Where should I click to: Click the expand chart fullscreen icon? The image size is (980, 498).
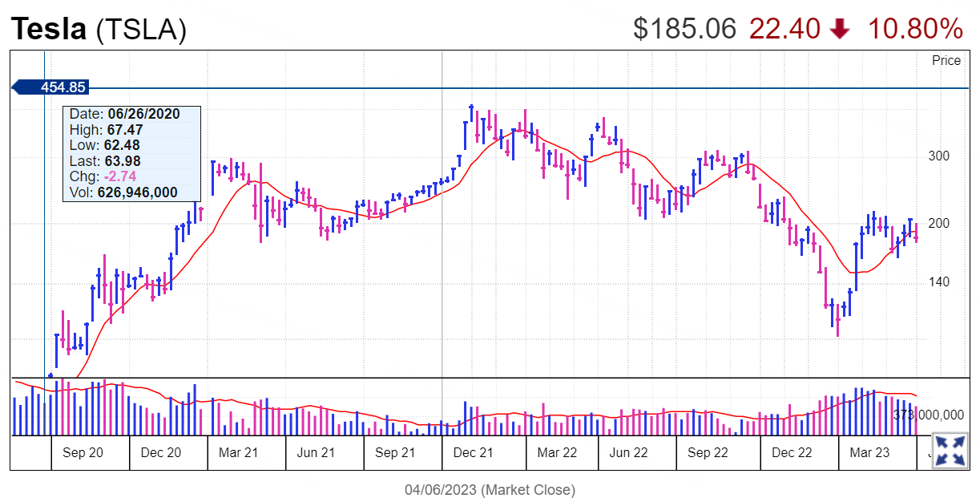pyautogui.click(x=950, y=450)
